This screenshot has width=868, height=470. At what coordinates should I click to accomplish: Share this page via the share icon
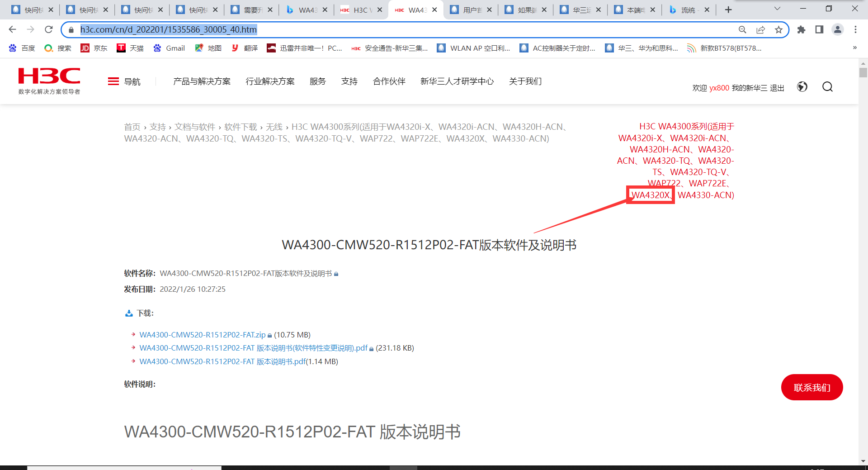(x=760, y=30)
